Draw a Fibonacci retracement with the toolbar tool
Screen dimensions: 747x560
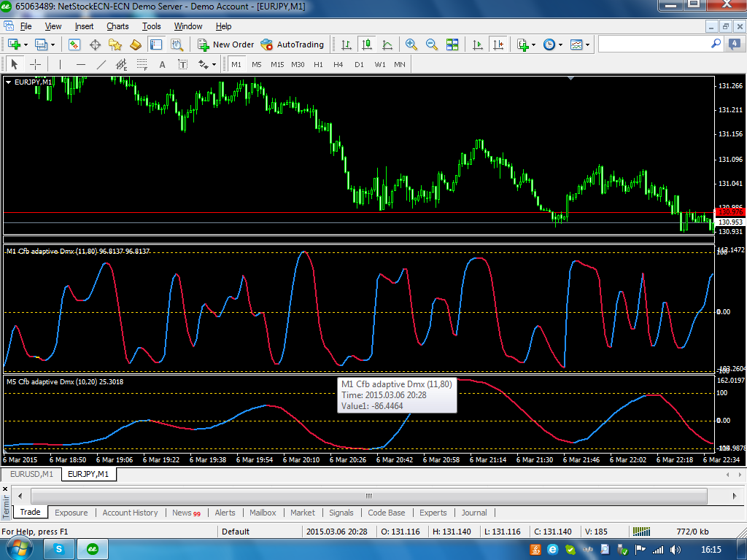(x=142, y=64)
